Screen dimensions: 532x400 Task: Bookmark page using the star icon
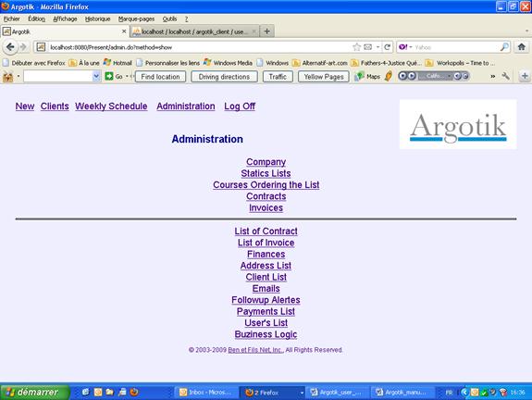[x=356, y=47]
